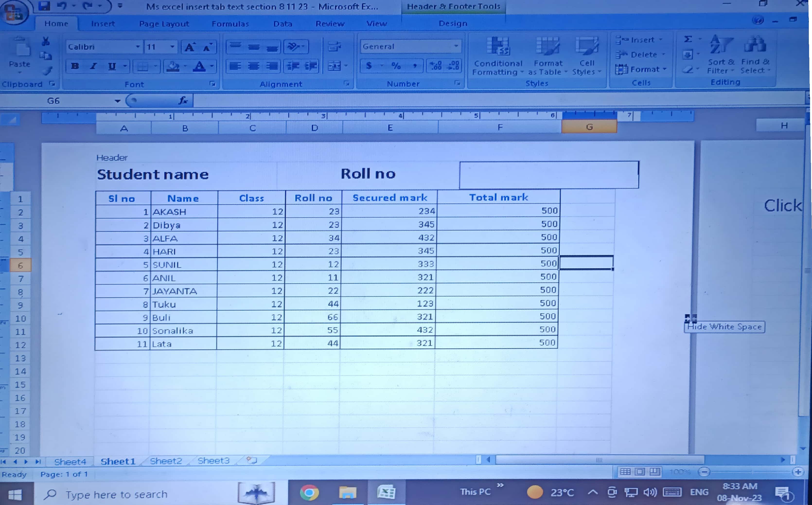Open the Name Box dropdown arrow
Viewport: 812px width, 505px height.
(x=117, y=101)
